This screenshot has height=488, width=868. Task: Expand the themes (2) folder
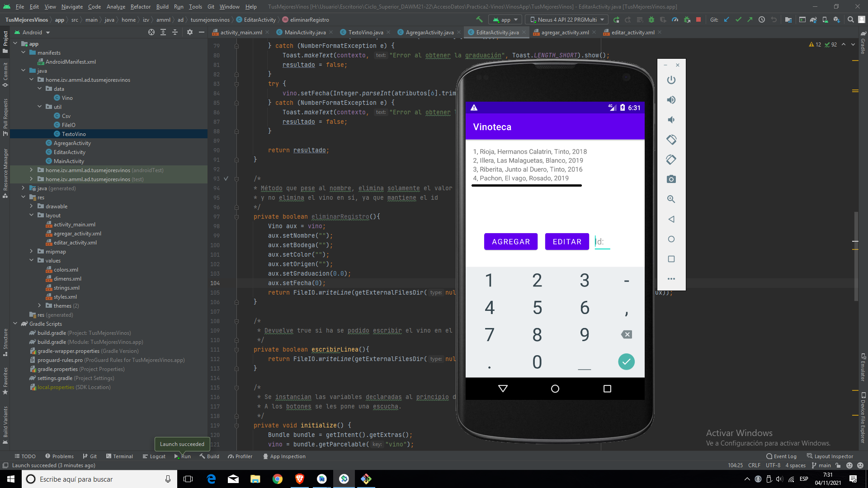(x=40, y=305)
